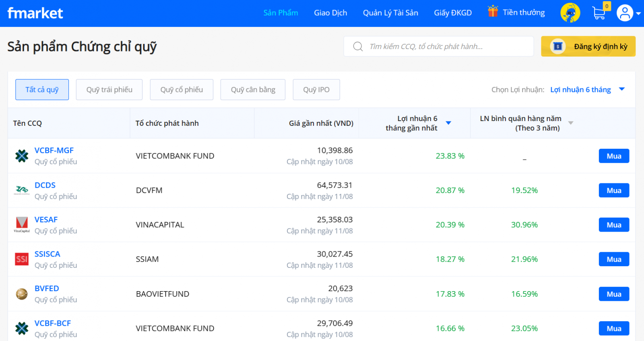Click the search magnifier icon
644x341 pixels.
(x=358, y=46)
